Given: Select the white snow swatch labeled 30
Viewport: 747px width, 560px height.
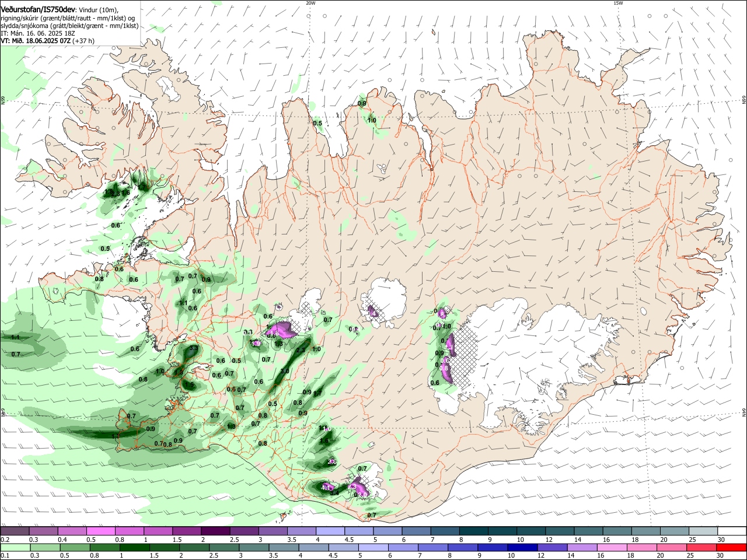Looking at the screenshot, I should [x=732, y=531].
